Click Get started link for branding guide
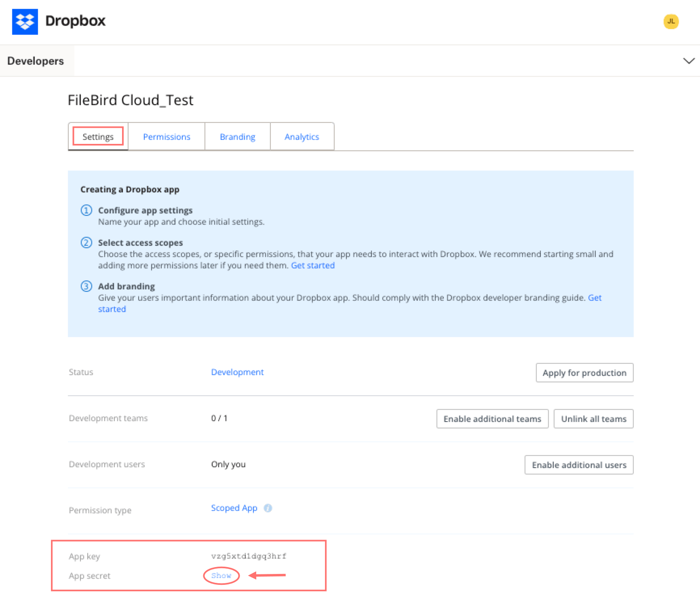This screenshot has height=599, width=700. (x=595, y=298)
